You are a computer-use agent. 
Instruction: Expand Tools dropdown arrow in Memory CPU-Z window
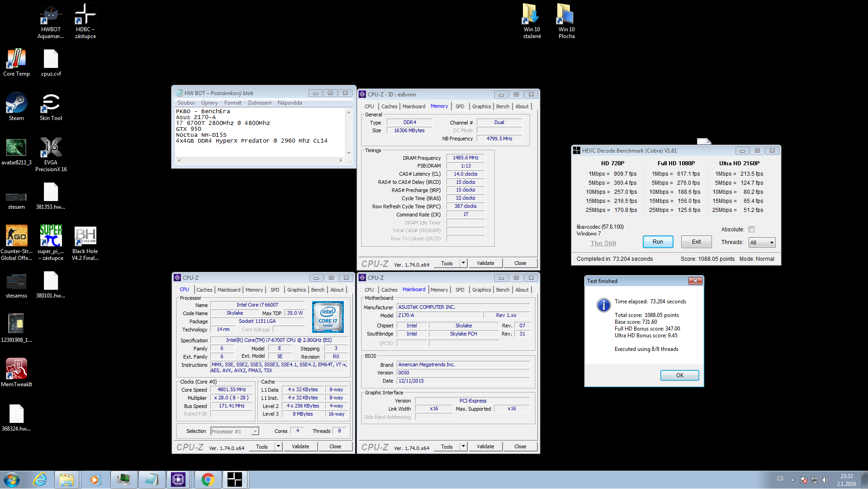(x=463, y=263)
